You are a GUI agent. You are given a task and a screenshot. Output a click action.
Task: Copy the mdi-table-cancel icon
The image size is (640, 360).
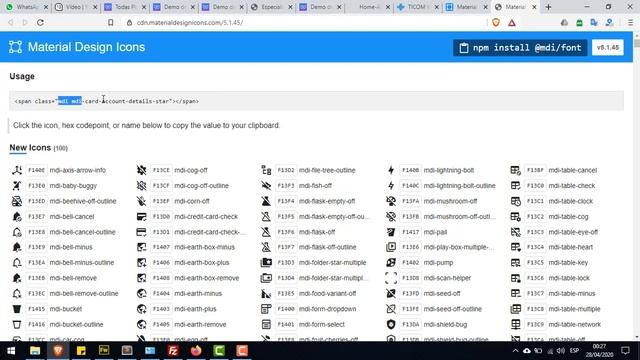516,170
